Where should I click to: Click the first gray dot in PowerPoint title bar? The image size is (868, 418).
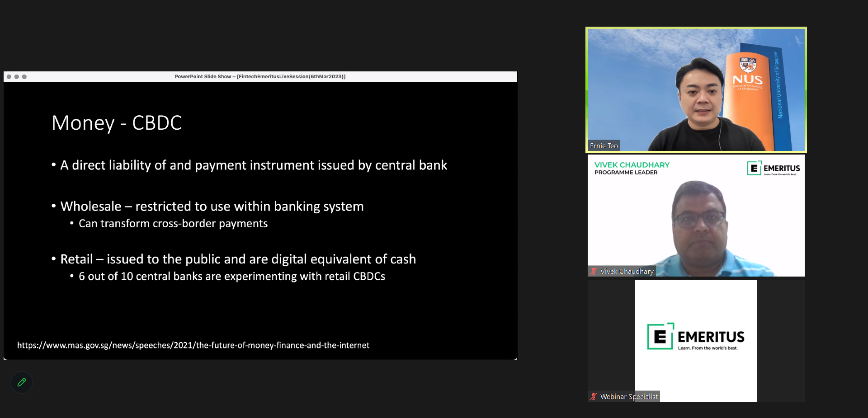point(9,77)
